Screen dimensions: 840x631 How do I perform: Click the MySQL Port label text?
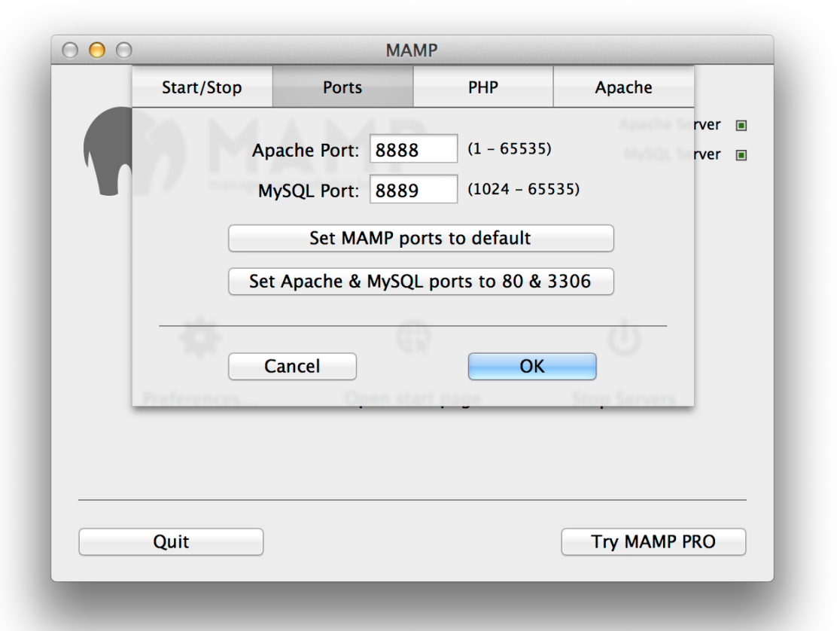tap(309, 191)
